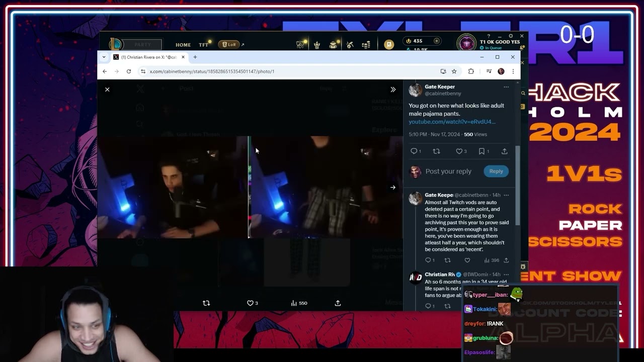This screenshot has height=362, width=644.
Task: Open more options on Gate Keeper's 14h reply
Action: [x=506, y=195]
